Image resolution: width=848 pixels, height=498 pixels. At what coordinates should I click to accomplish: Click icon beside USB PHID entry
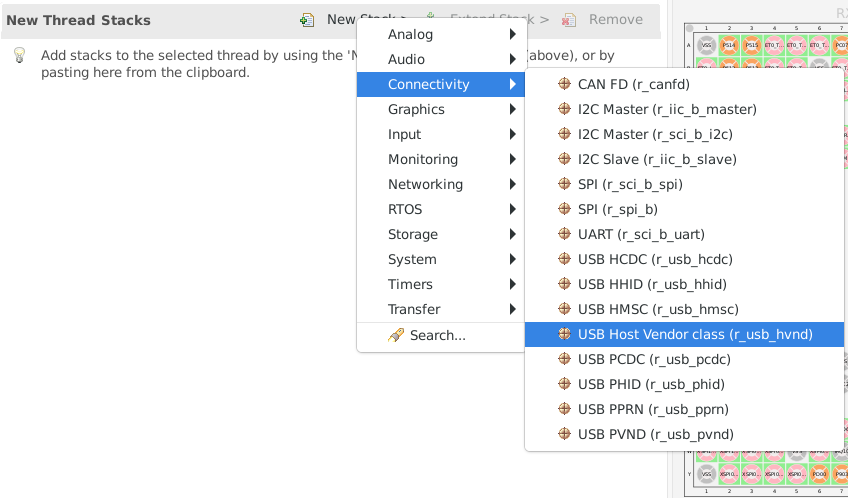(x=564, y=384)
